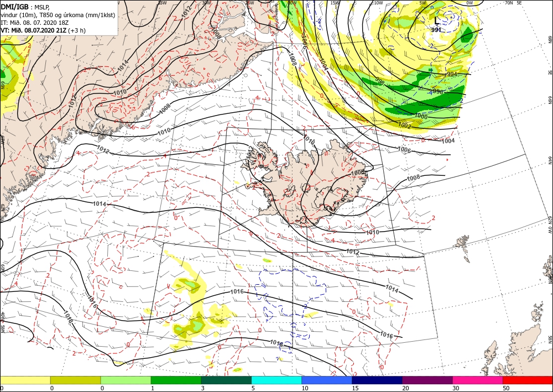Click the navy blue legend swatch
The width and height of the screenshot is (553, 392).
[377, 380]
